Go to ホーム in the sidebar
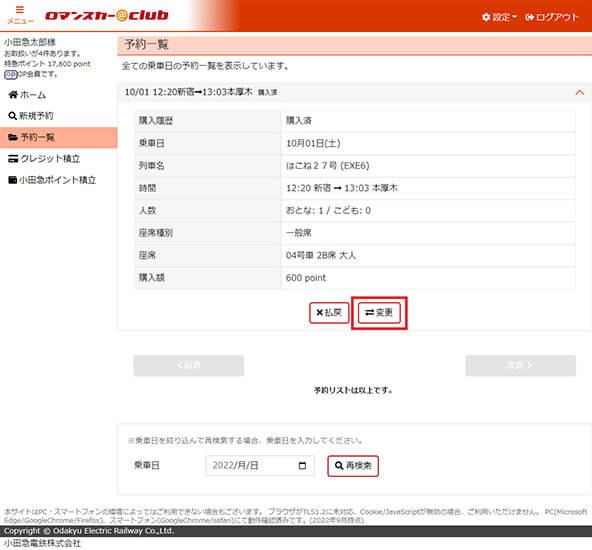Screen dimensions: 592x550 (x=27, y=95)
